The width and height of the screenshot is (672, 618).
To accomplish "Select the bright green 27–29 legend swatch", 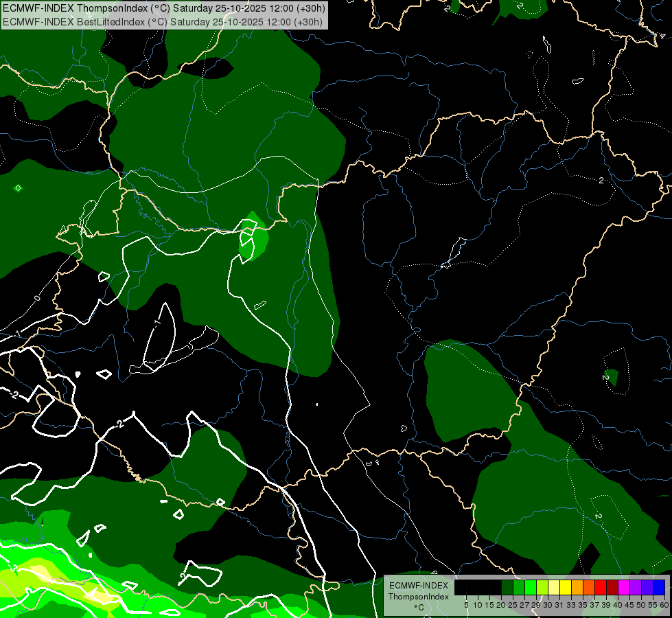I will (x=531, y=587).
